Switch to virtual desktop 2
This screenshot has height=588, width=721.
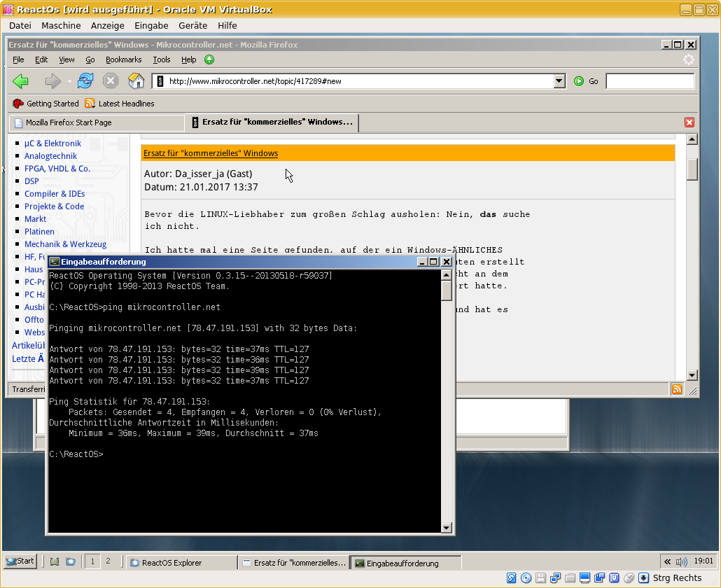point(108,561)
